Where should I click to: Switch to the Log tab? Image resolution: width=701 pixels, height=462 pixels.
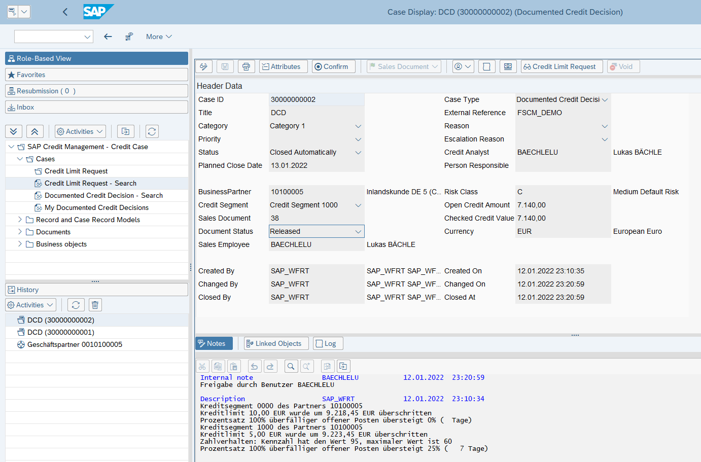[326, 343]
